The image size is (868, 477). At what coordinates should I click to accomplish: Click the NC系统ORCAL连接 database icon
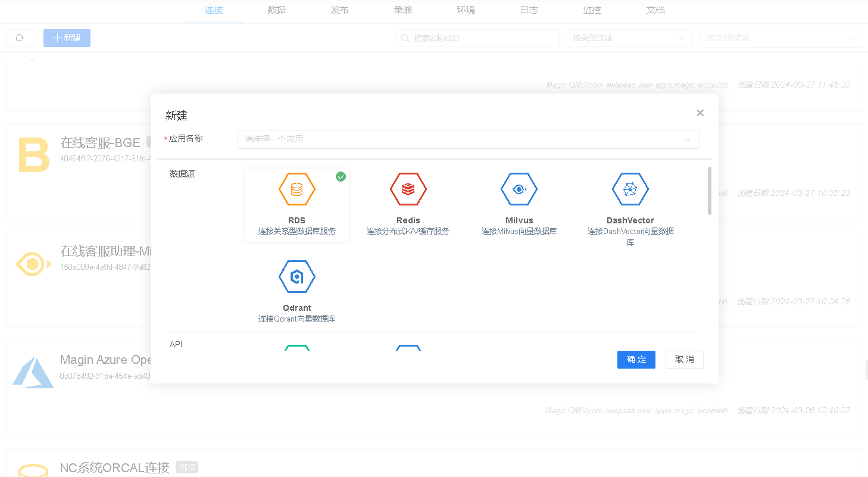[x=33, y=470]
